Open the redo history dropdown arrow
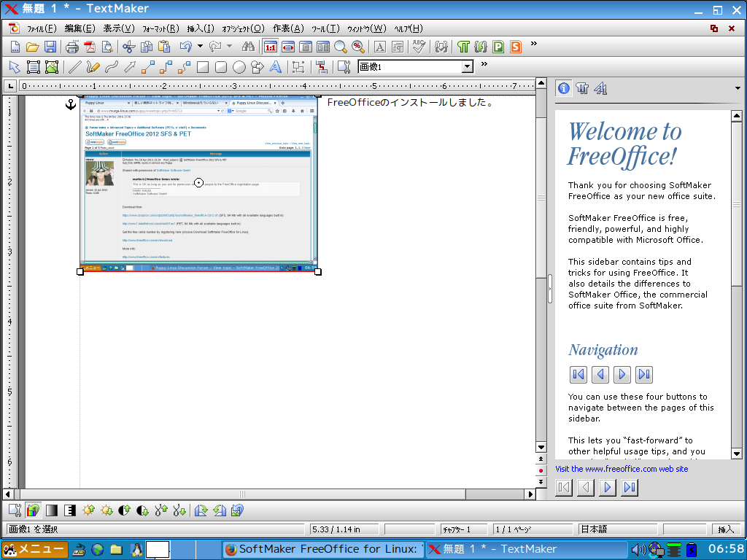747x560 pixels. [229, 46]
